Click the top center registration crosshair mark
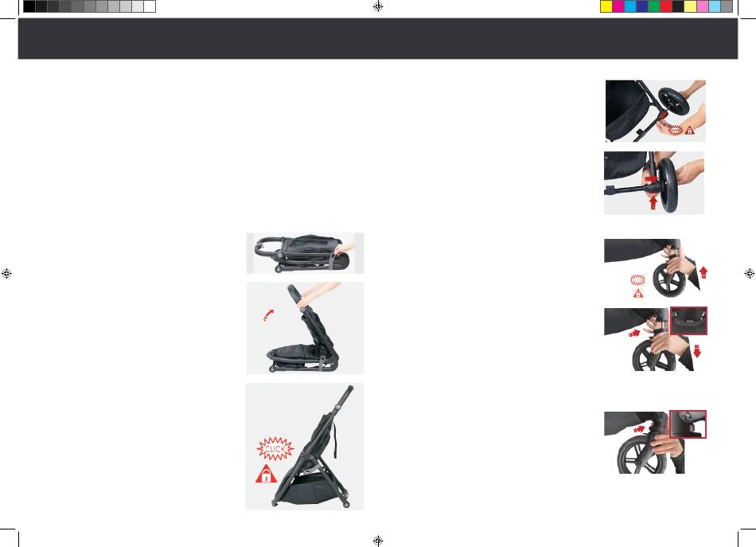The image size is (756, 547). point(378,6)
